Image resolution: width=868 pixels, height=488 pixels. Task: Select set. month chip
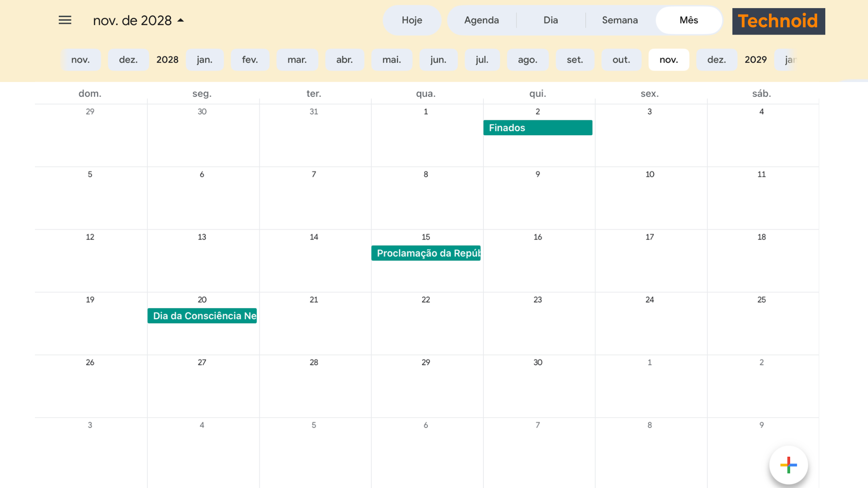[574, 60]
